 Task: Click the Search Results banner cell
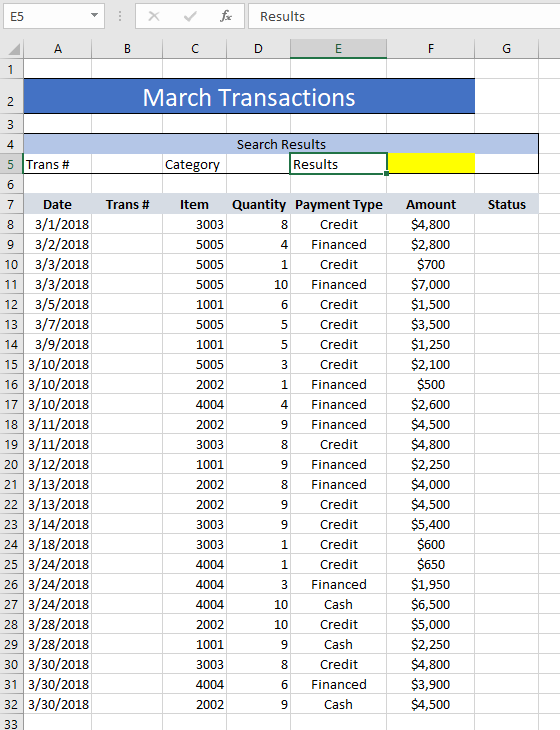(x=281, y=144)
